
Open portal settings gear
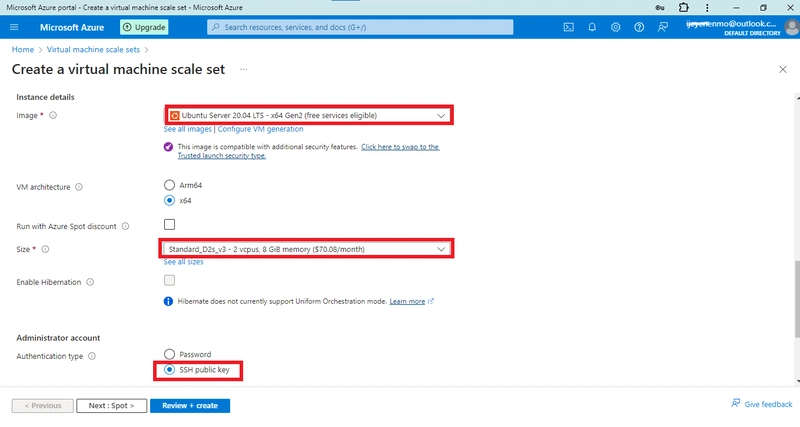click(x=615, y=28)
